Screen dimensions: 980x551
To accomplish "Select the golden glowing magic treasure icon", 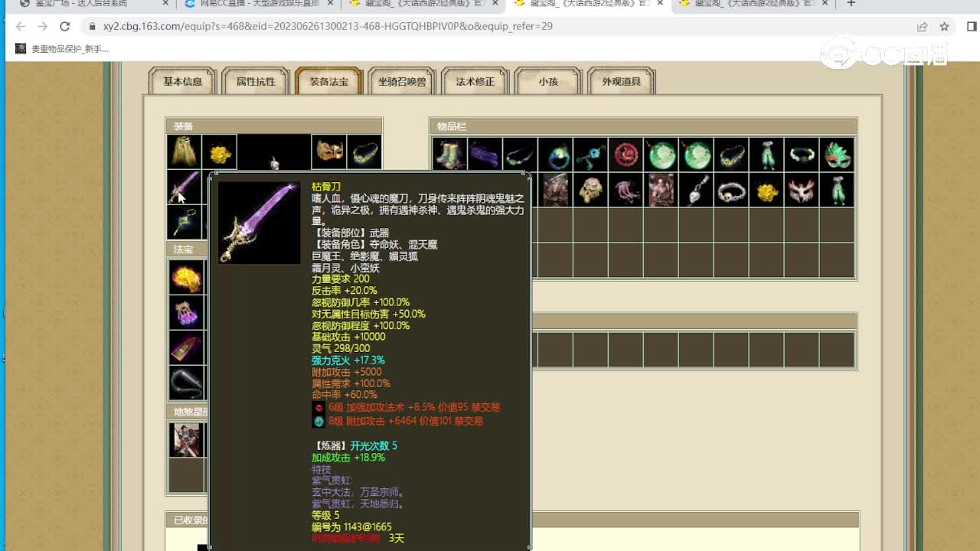I will [x=186, y=277].
